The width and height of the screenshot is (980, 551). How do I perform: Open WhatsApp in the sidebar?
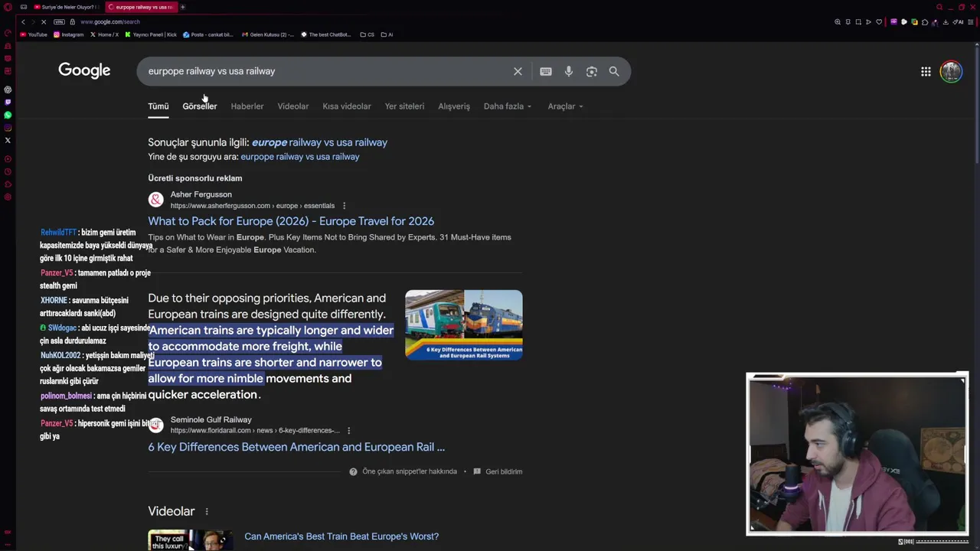[x=8, y=115]
